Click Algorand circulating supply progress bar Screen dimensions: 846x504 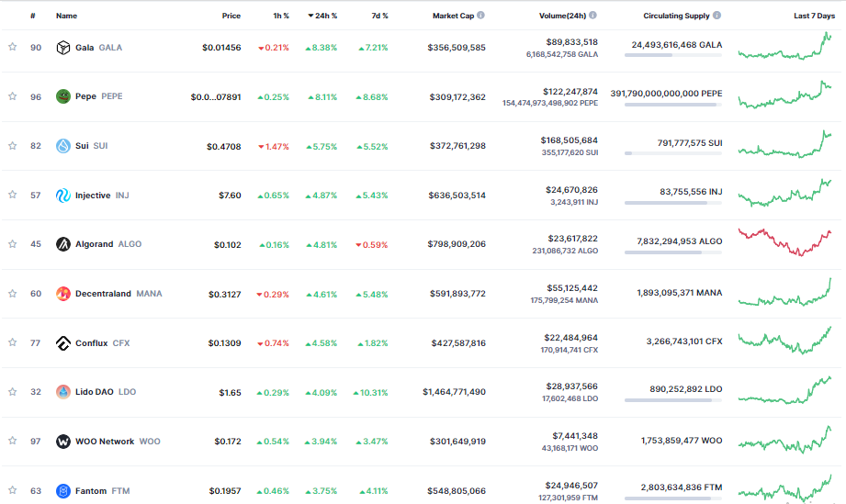[673, 252]
